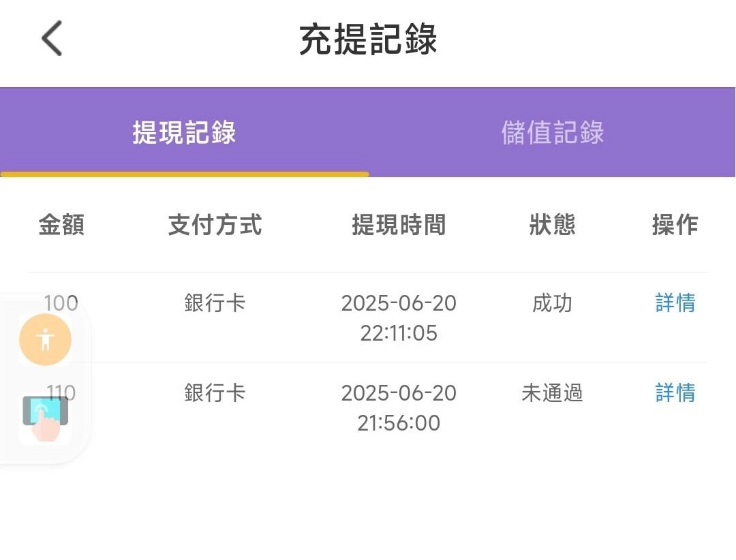Select the 操作 column header
This screenshot has width=736, height=560.
pyautogui.click(x=675, y=224)
